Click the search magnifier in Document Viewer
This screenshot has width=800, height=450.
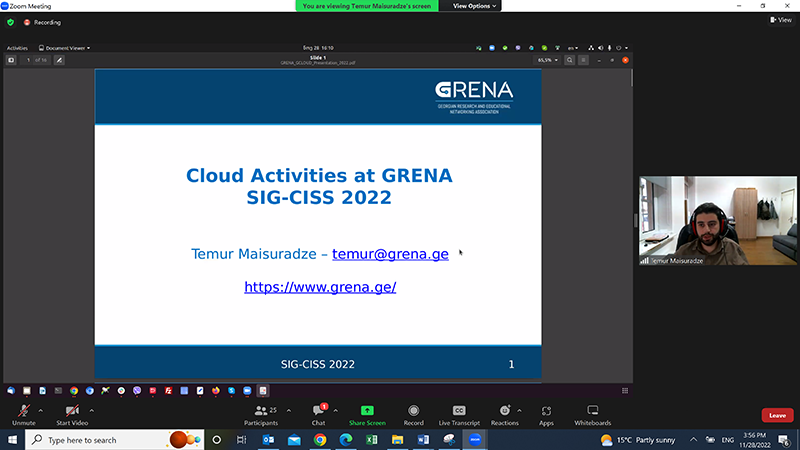[569, 60]
